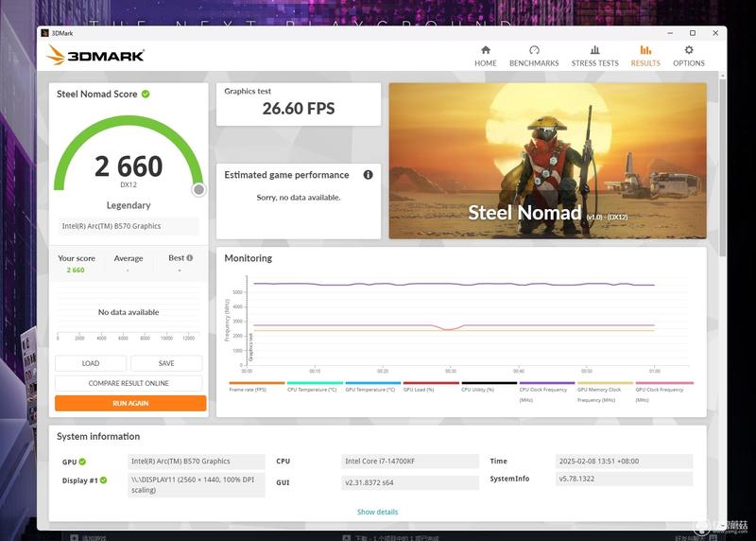The image size is (756, 541).
Task: Minimize the 3DMark window
Action: (x=670, y=33)
